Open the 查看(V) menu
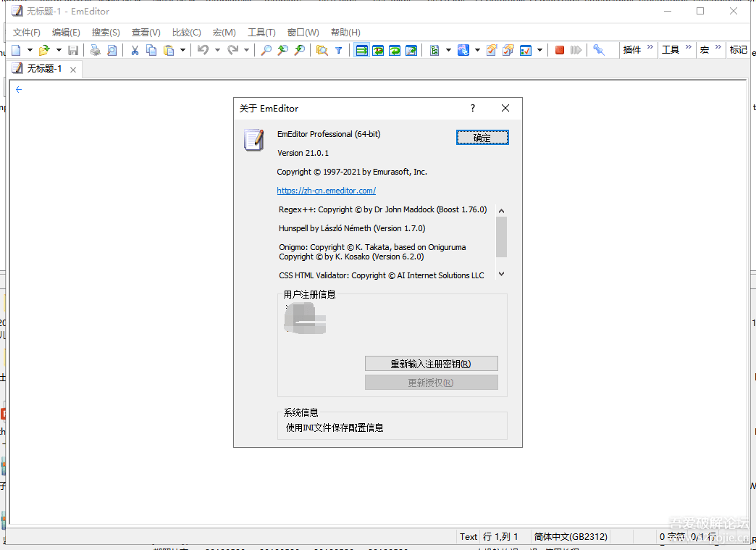756x550 pixels. coord(146,33)
